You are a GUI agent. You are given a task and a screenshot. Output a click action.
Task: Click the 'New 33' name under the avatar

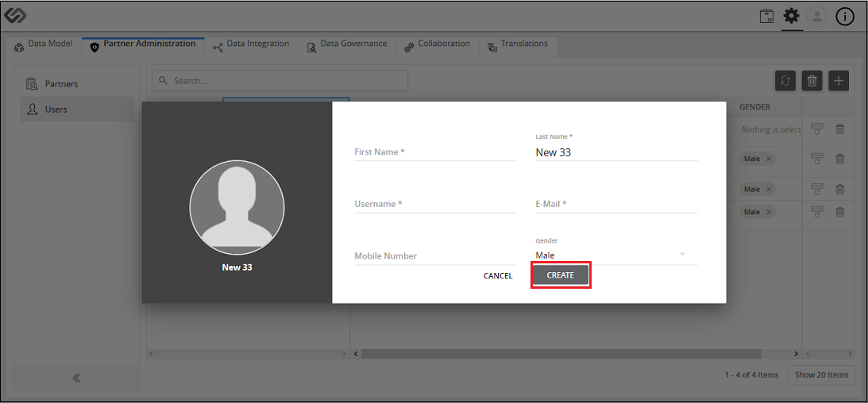point(237,267)
